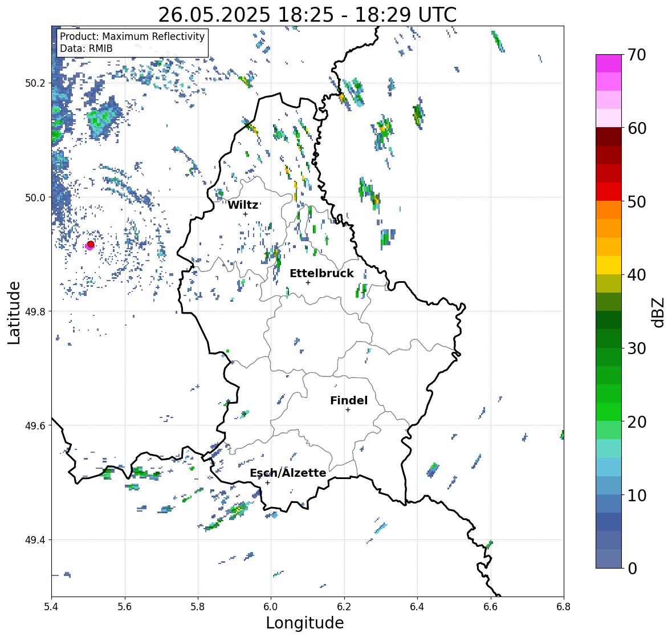Click the 6.0 longitude tick label
The height and width of the screenshot is (637, 672).
click(x=271, y=607)
